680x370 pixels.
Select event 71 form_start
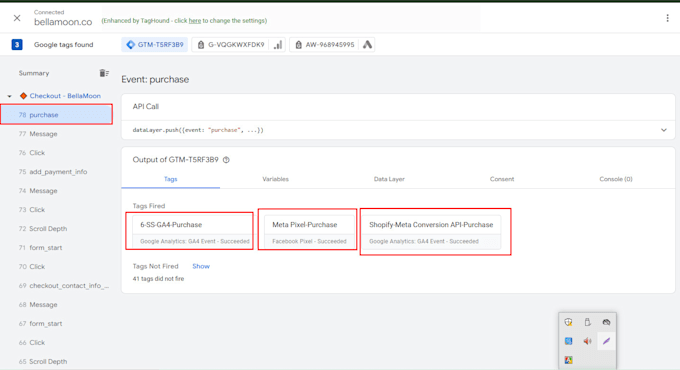pos(57,248)
